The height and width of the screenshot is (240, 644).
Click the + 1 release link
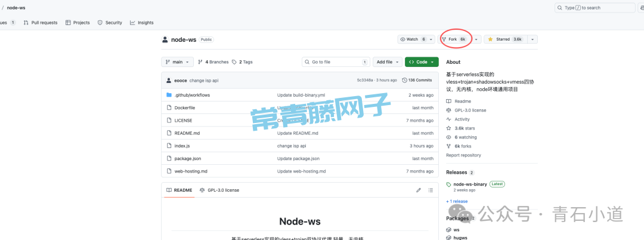point(457,201)
